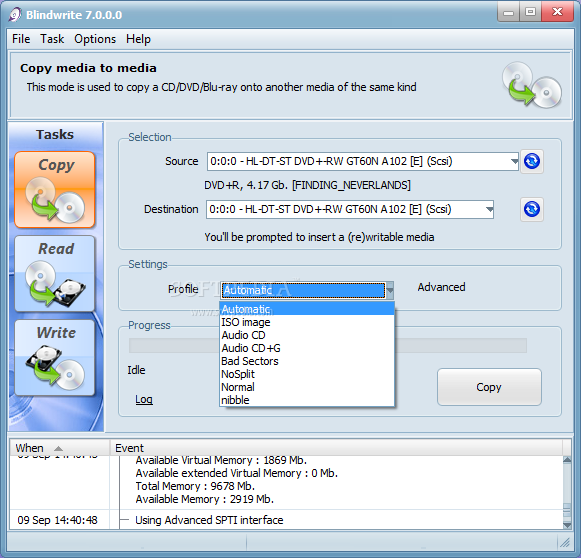Open the Source drive dropdown
The height and width of the screenshot is (558, 581).
(x=514, y=161)
